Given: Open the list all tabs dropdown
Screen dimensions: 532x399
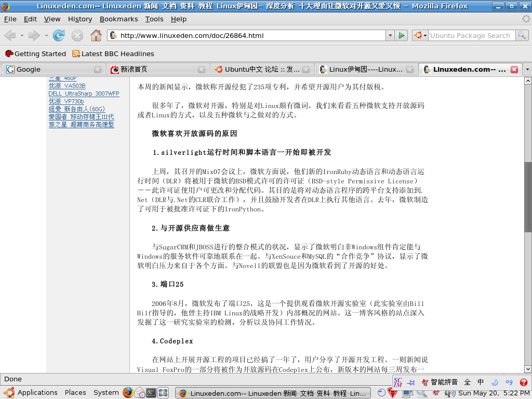Looking at the screenshot, I should (x=527, y=70).
